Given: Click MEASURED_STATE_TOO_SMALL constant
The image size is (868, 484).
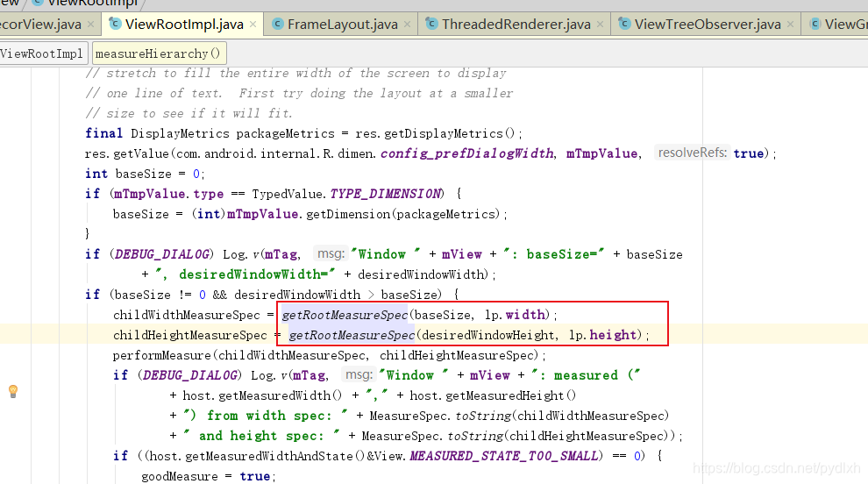Looking at the screenshot, I should [506, 456].
